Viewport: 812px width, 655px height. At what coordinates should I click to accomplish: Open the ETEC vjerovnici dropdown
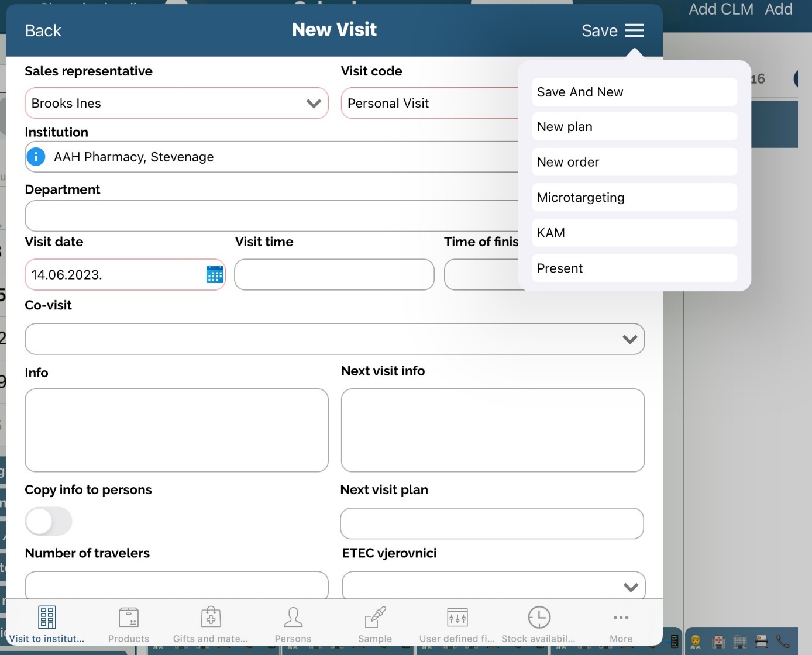(x=630, y=587)
